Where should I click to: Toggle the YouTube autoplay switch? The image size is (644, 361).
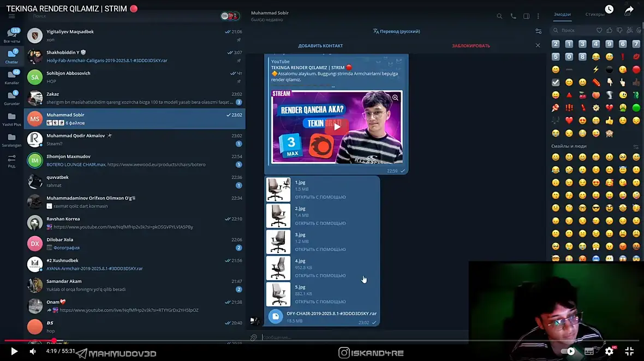coord(568,351)
